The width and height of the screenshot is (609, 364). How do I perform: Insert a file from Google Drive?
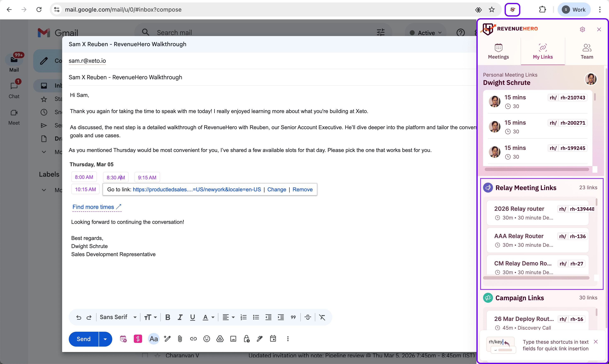click(220, 339)
